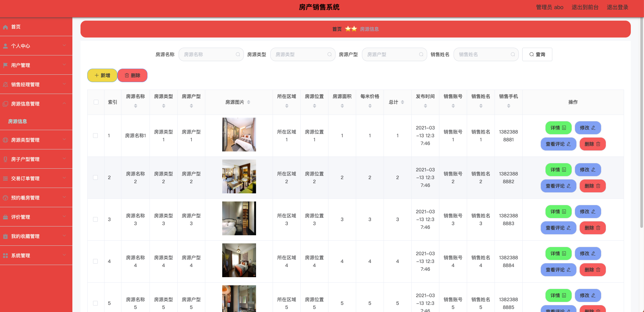Open the room photo thumbnail for row 1
The height and width of the screenshot is (312, 644).
tap(239, 135)
